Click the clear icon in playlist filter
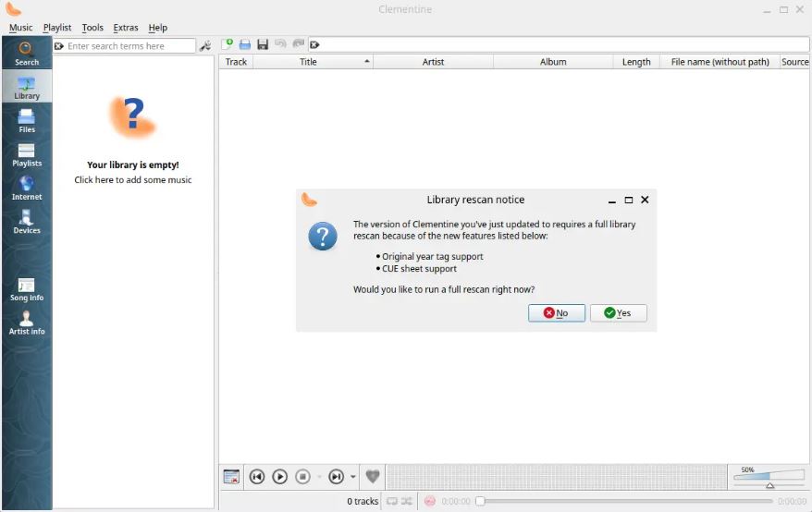812x512 pixels. 314,45
